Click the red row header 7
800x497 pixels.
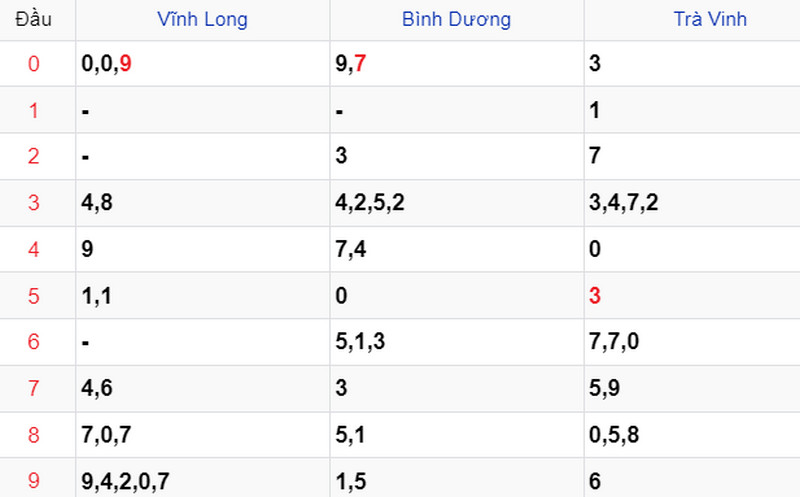pyautogui.click(x=34, y=388)
